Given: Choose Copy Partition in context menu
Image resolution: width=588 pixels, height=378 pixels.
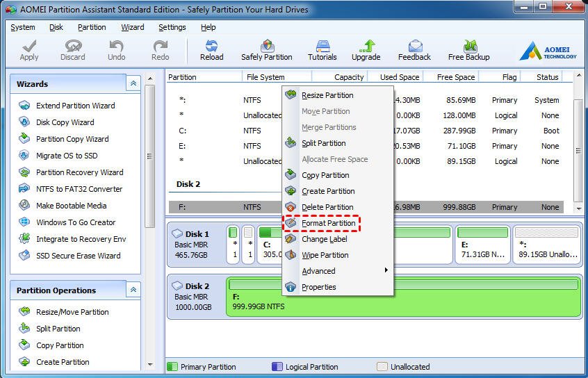Looking at the screenshot, I should click(338, 175).
